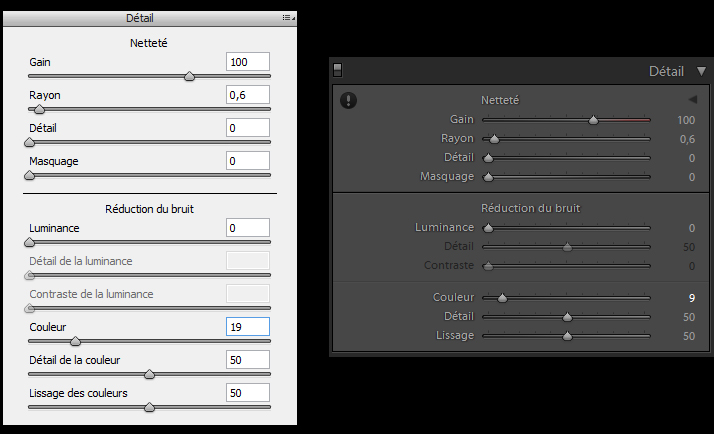Click the Détail de la couleur slider handle
The image size is (714, 434).
pyautogui.click(x=149, y=374)
